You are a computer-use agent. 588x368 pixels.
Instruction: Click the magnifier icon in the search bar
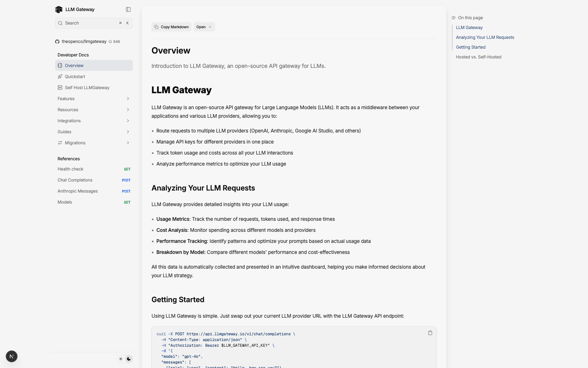[x=60, y=23]
